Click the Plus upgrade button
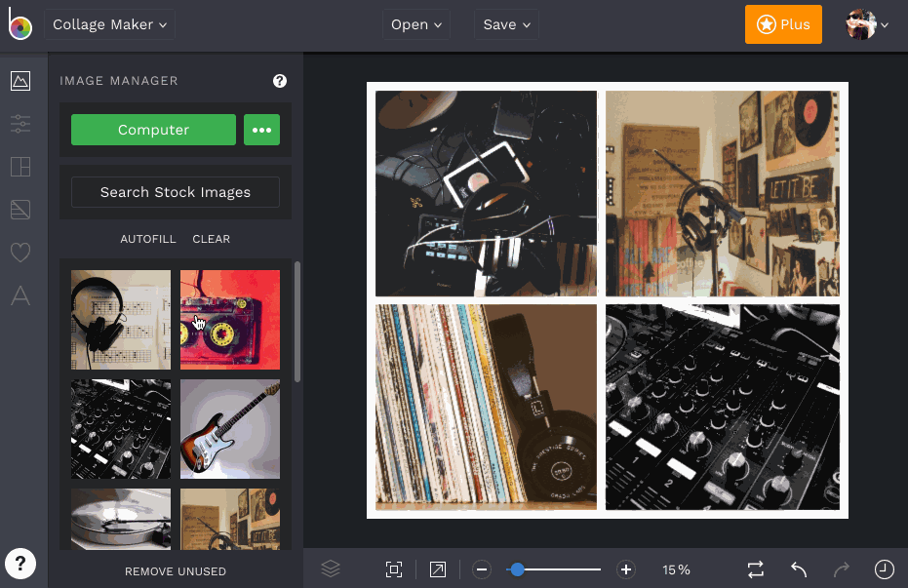The image size is (908, 588). 783,24
